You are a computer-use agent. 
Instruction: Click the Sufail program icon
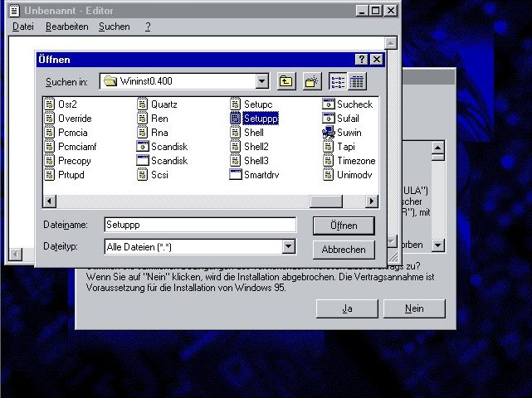click(x=329, y=119)
